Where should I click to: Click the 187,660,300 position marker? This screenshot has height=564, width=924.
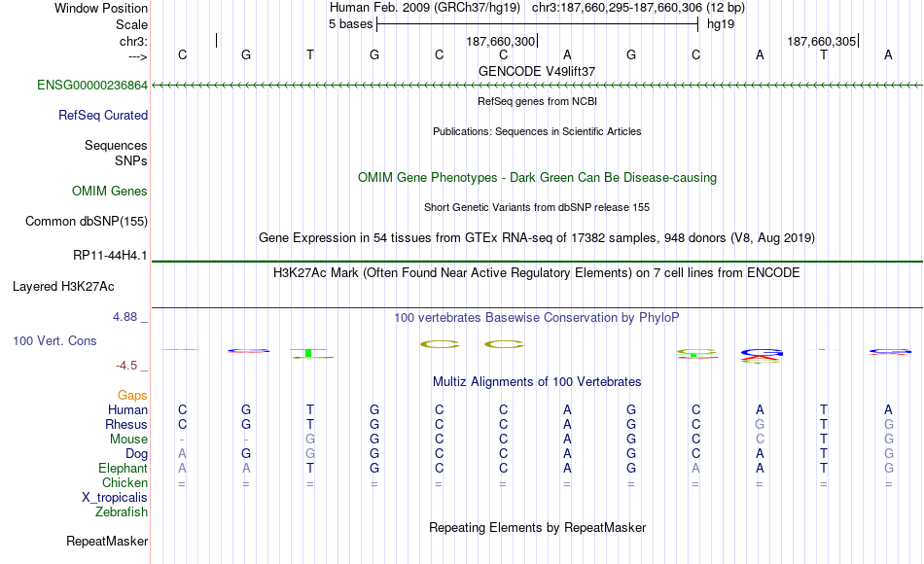tap(502, 41)
